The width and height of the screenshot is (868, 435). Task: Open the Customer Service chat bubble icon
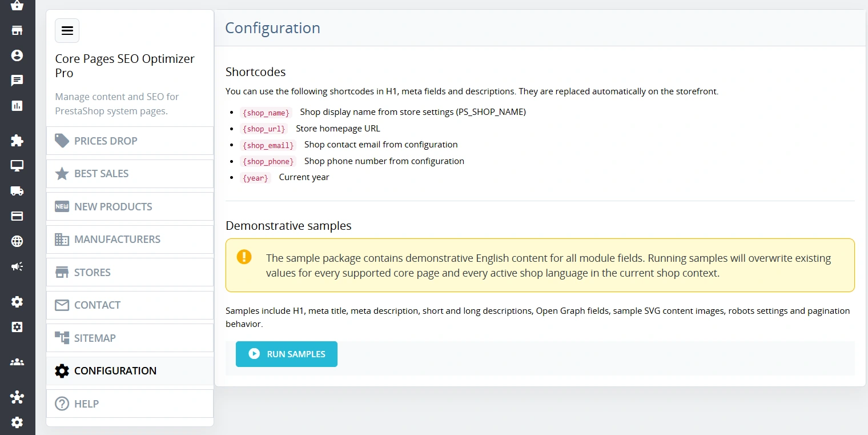17,81
